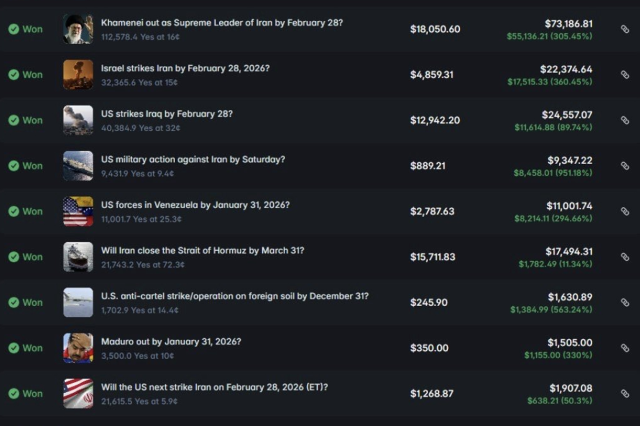Click link icon on anti-cartel strike row
640x426 pixels.
(625, 302)
